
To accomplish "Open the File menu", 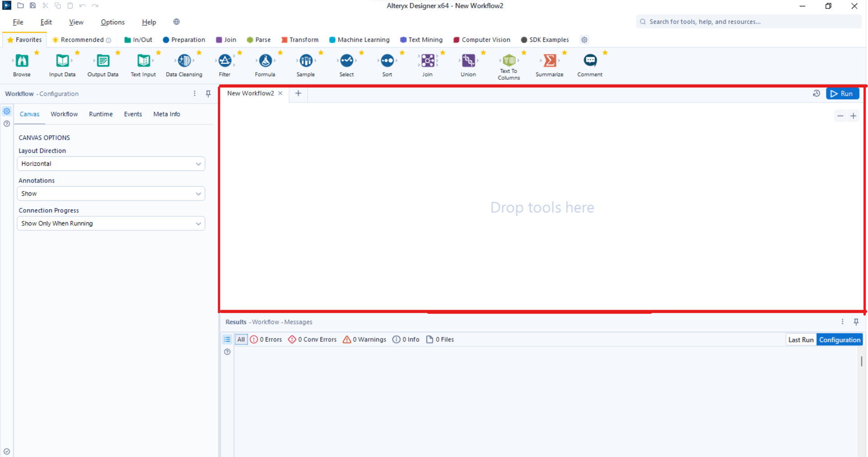I will click(18, 22).
